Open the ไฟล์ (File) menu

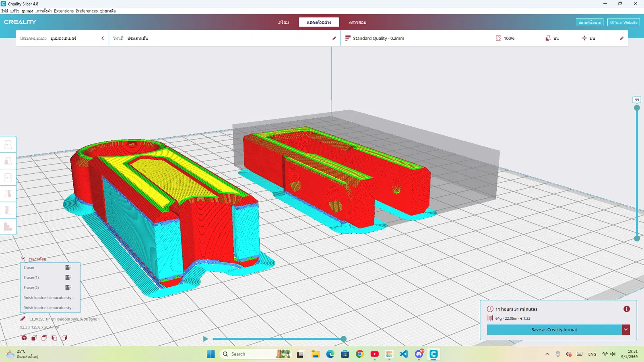pos(5,11)
